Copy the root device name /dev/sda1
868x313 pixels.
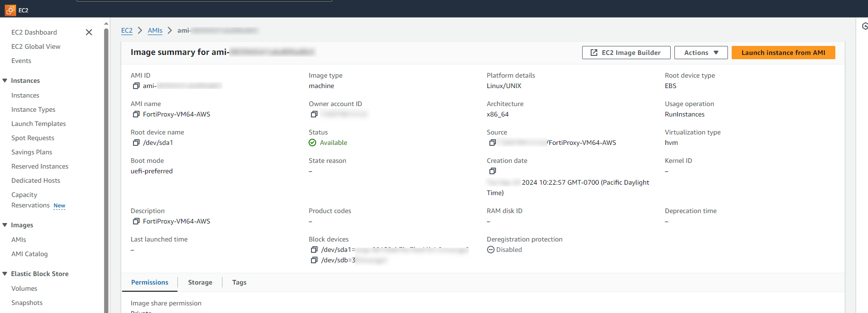point(136,143)
